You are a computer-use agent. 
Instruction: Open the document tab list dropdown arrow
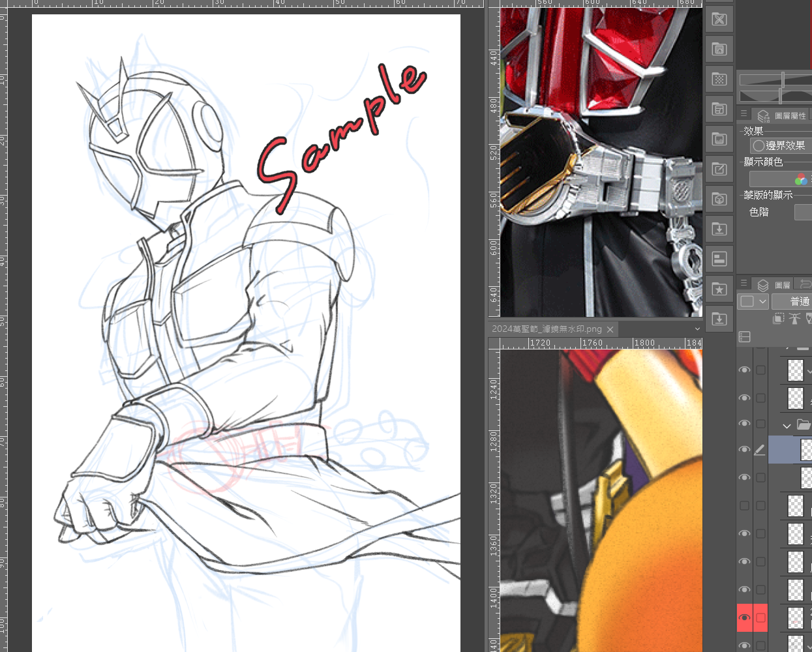[x=697, y=329]
